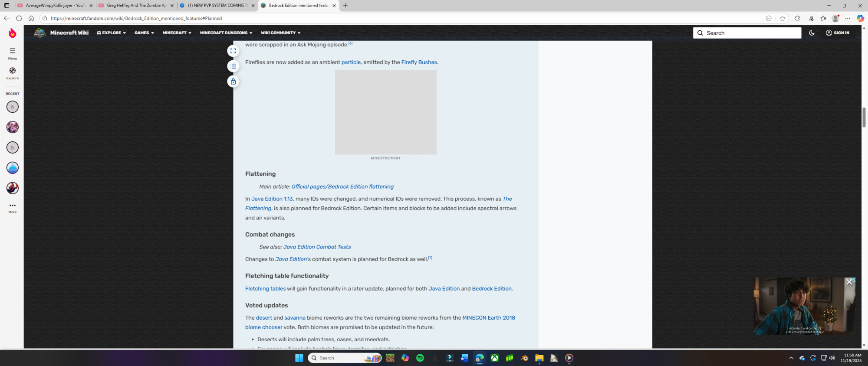868x366 pixels.
Task: Open the Windows Start menu
Action: (299, 358)
